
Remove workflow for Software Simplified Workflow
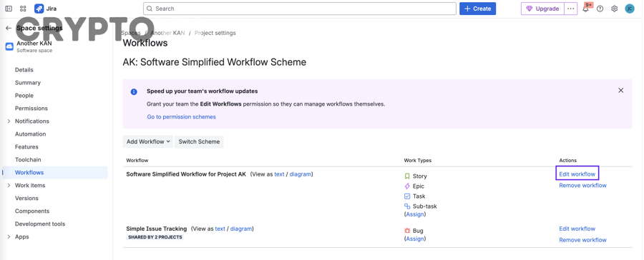[x=582, y=186]
